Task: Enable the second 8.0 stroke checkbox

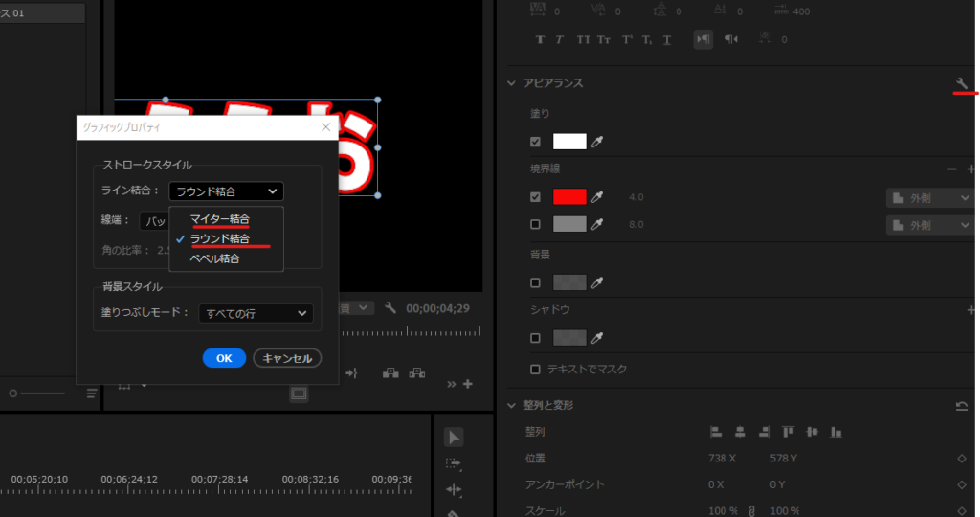Action: click(x=535, y=225)
